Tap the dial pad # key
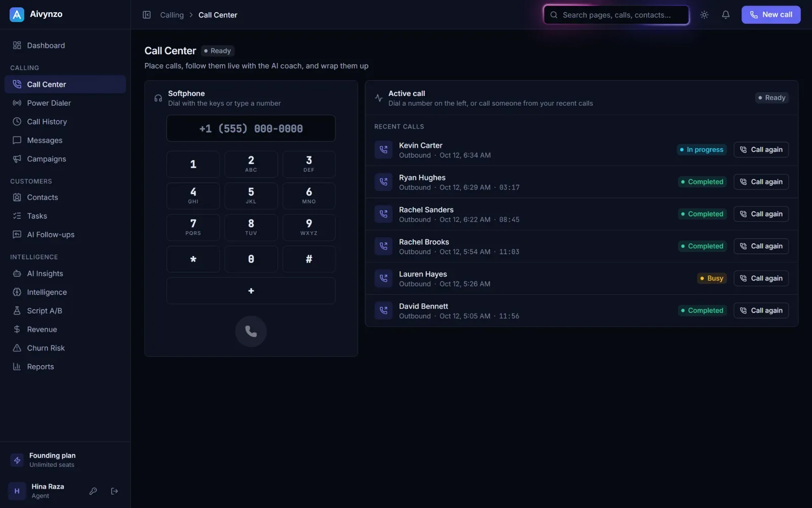 309,259
